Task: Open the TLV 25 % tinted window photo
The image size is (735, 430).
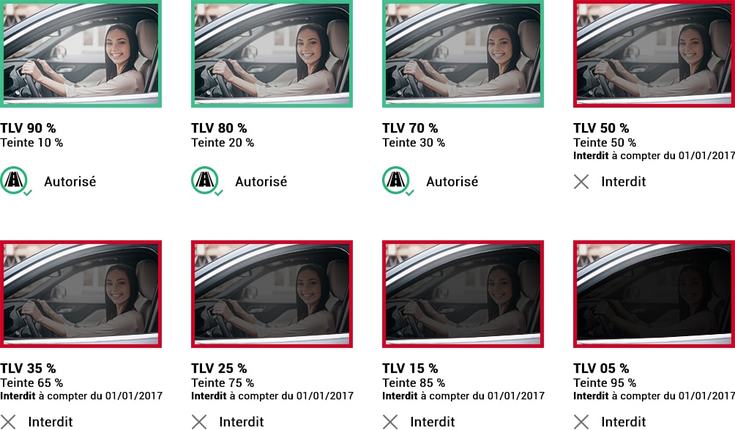Action: [x=272, y=294]
